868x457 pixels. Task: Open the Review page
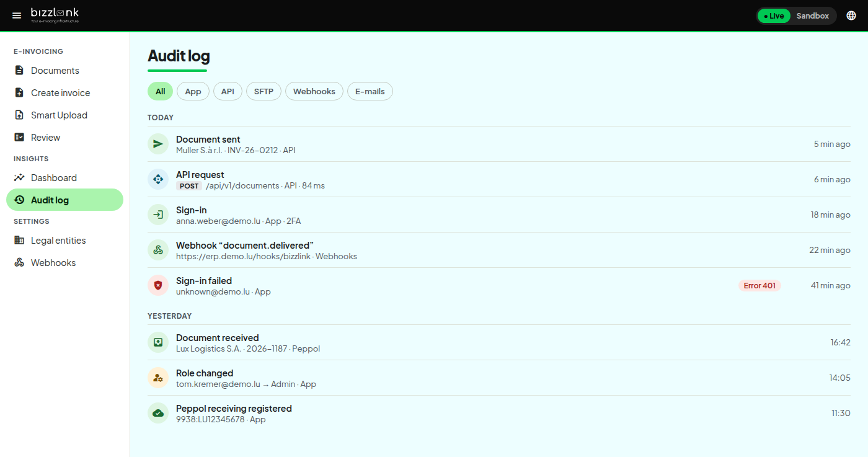pos(64,138)
